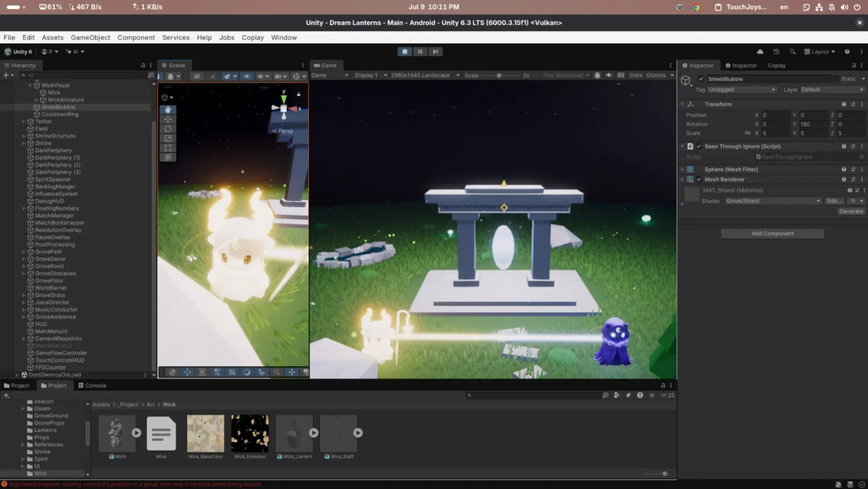This screenshot has height=489, width=868.
Task: Mute audio in Game view
Action: pos(609,75)
